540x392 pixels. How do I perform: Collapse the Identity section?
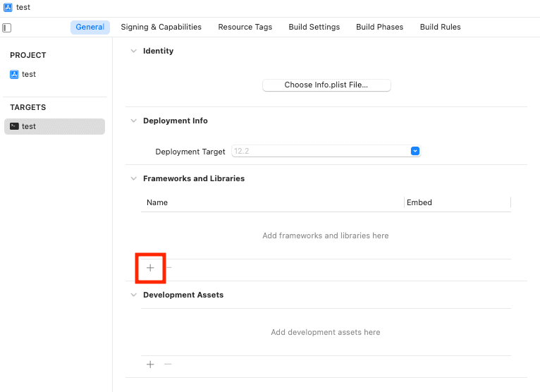click(x=133, y=51)
